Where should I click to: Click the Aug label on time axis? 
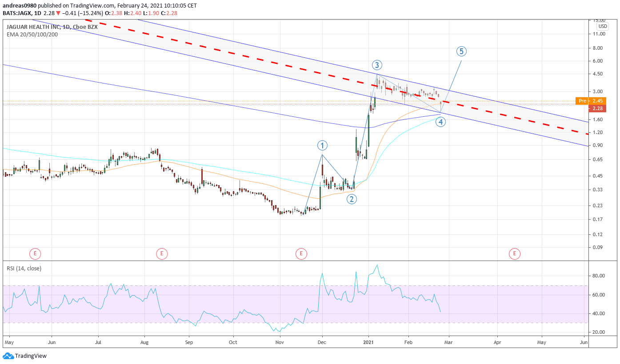tap(144, 343)
